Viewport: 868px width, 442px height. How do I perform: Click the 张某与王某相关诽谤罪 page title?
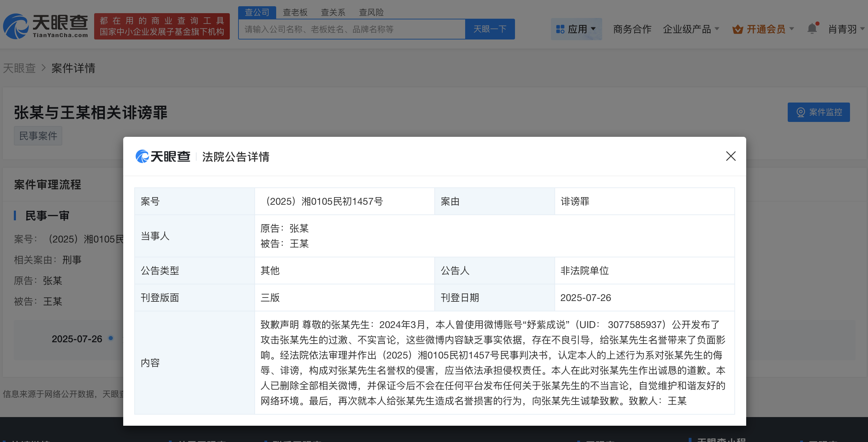[91, 113]
